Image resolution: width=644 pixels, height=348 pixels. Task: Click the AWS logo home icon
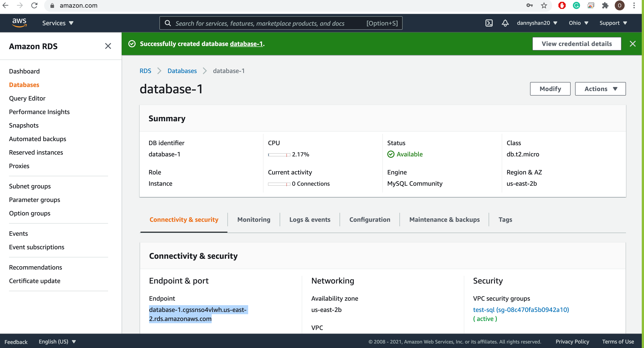click(19, 23)
